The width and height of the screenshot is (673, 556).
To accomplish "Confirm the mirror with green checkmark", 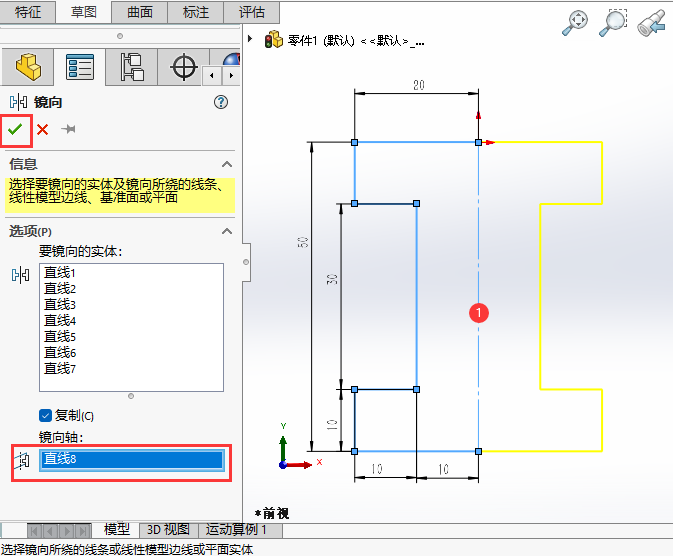I will click(x=15, y=129).
